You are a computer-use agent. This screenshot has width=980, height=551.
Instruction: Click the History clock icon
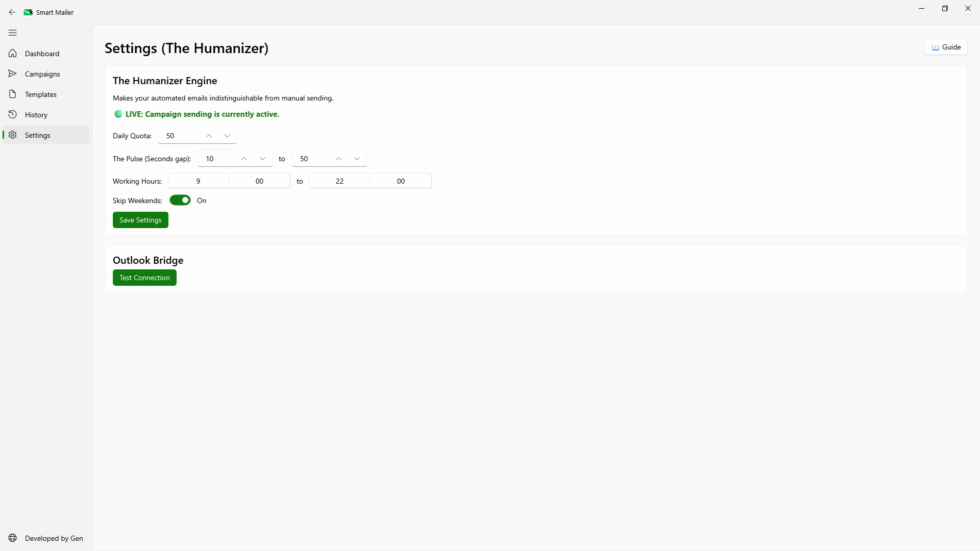12,114
